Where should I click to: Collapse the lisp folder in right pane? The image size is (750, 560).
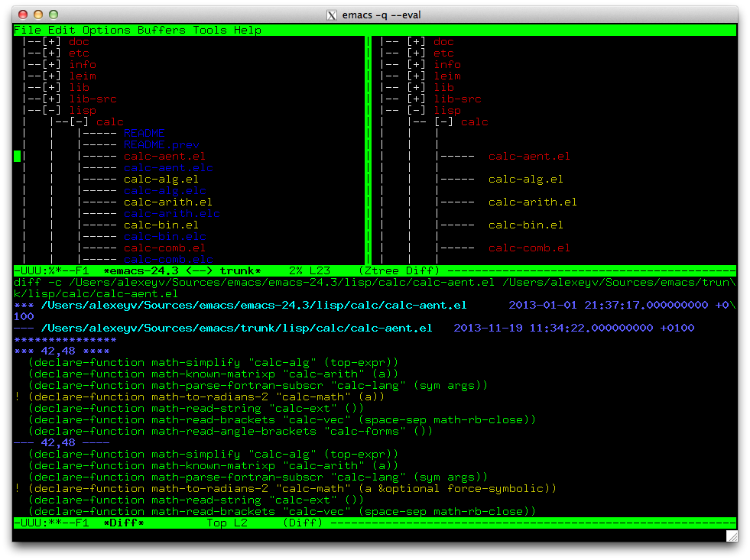click(416, 110)
